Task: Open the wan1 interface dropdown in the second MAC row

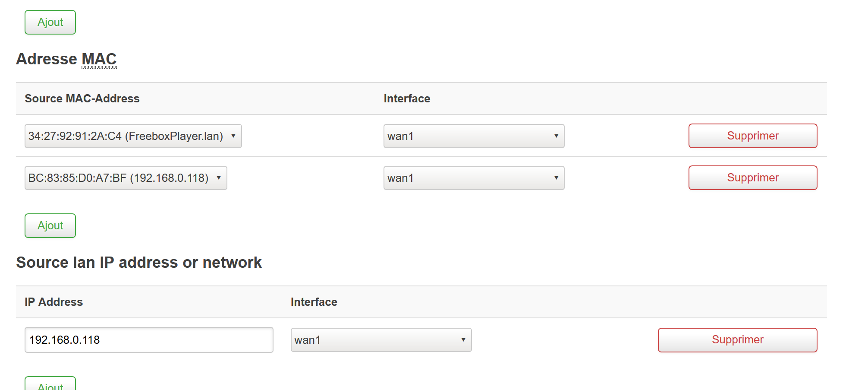Action: (473, 178)
